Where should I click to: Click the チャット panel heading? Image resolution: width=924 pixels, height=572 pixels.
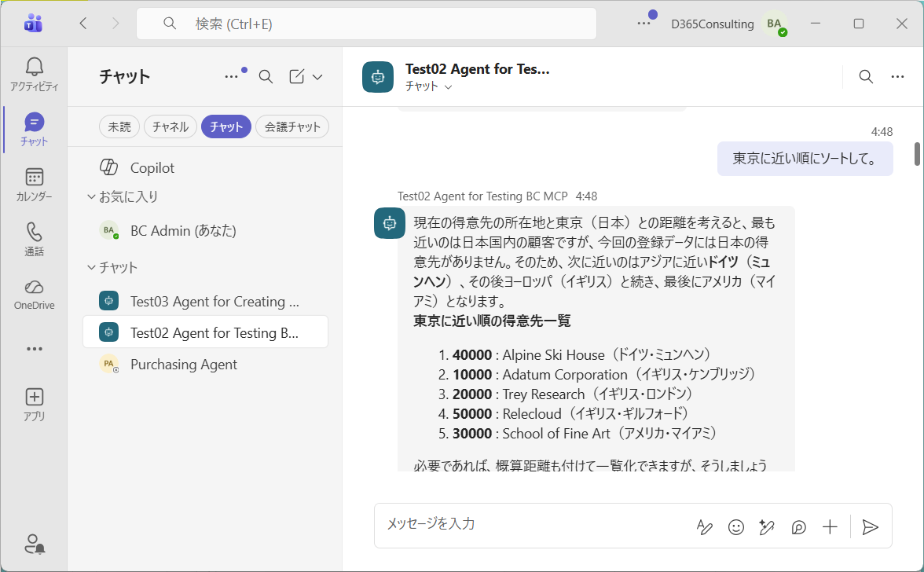click(124, 76)
